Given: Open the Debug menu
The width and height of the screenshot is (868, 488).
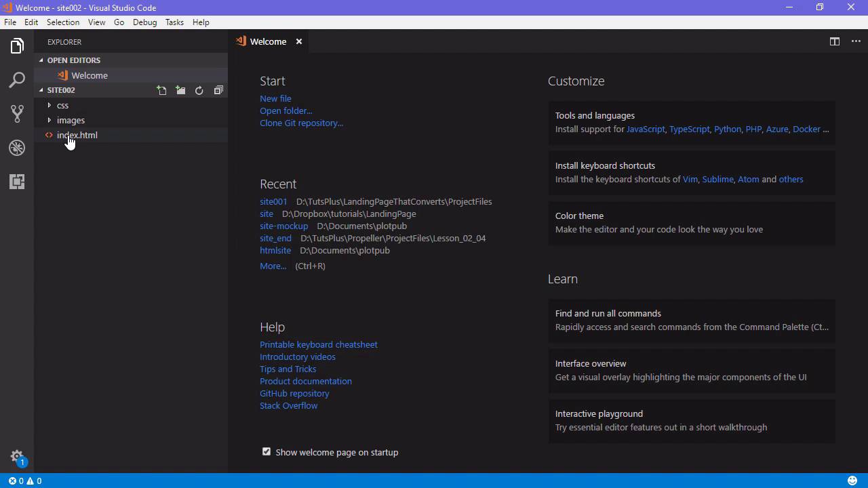Looking at the screenshot, I should coord(144,22).
